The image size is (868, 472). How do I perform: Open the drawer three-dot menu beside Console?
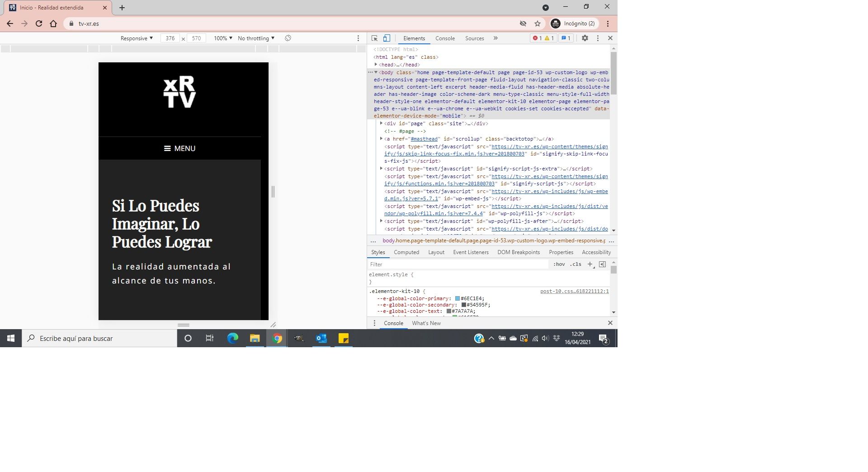pyautogui.click(x=374, y=323)
